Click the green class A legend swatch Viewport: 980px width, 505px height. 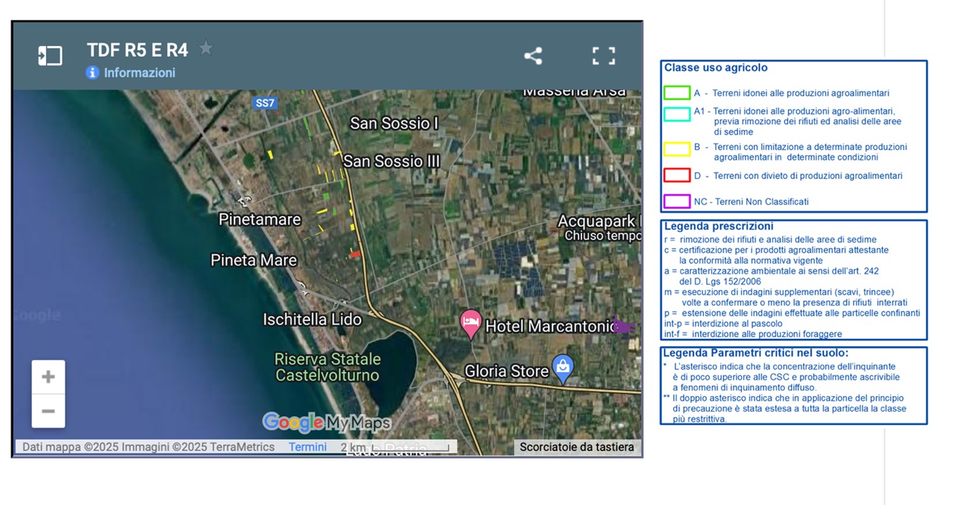coord(676,93)
